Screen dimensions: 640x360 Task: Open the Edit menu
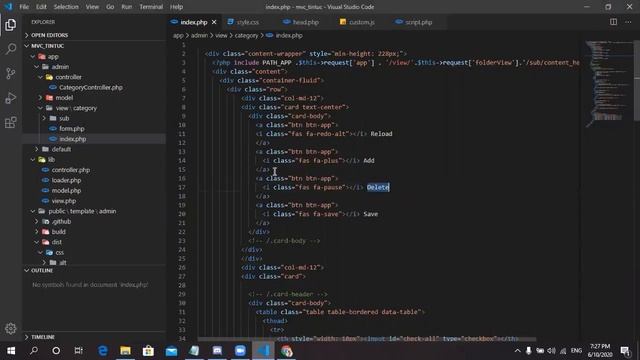[41, 7]
